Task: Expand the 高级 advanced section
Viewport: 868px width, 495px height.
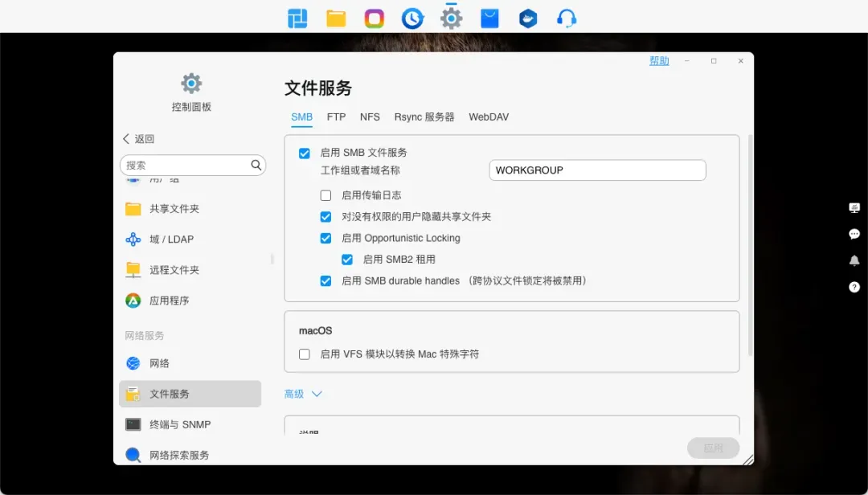Action: coord(304,394)
